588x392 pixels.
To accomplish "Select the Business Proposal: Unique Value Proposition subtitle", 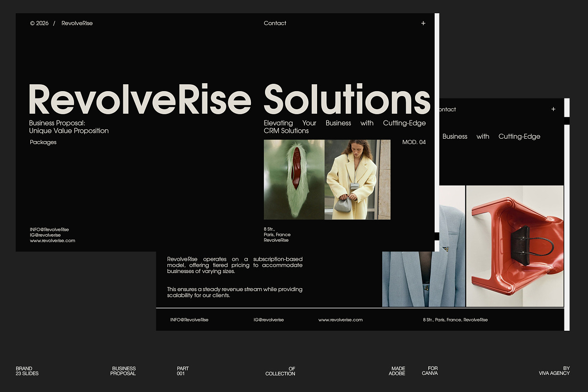I will coord(69,127).
